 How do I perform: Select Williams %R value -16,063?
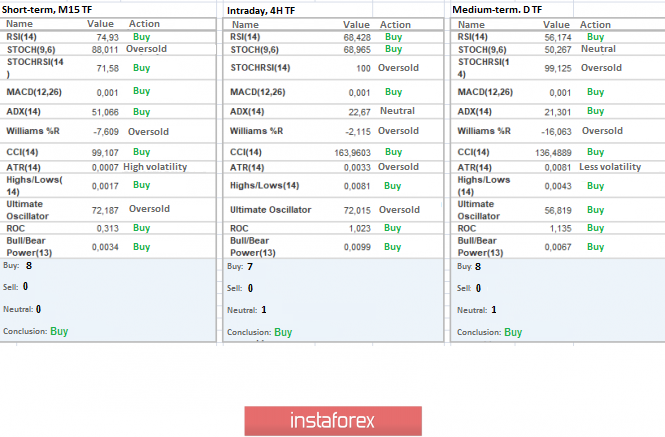(x=556, y=132)
